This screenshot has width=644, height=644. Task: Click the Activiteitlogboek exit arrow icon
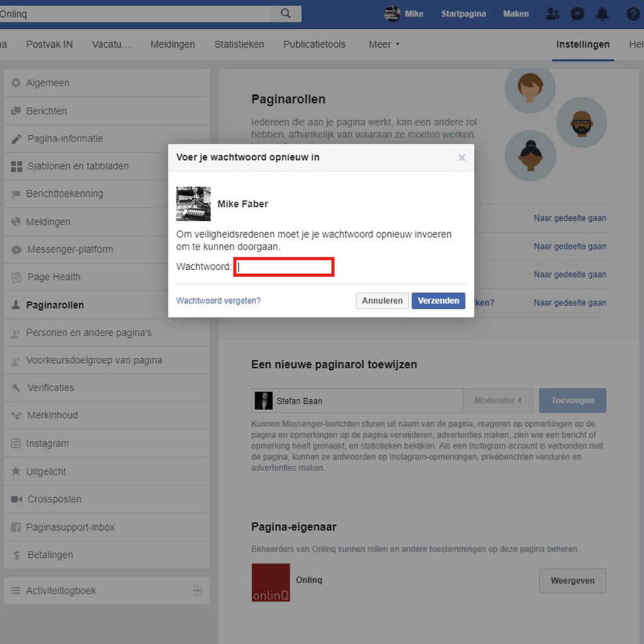(197, 591)
